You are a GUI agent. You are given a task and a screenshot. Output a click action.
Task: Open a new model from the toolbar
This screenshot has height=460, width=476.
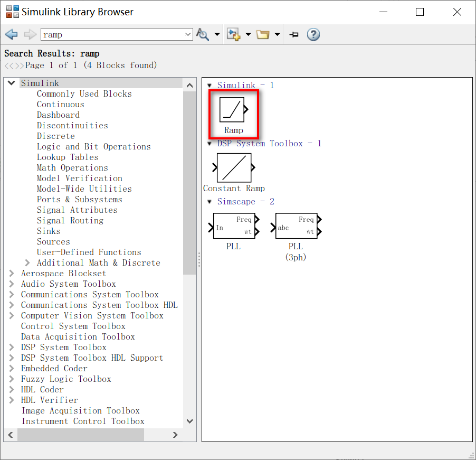(234, 34)
